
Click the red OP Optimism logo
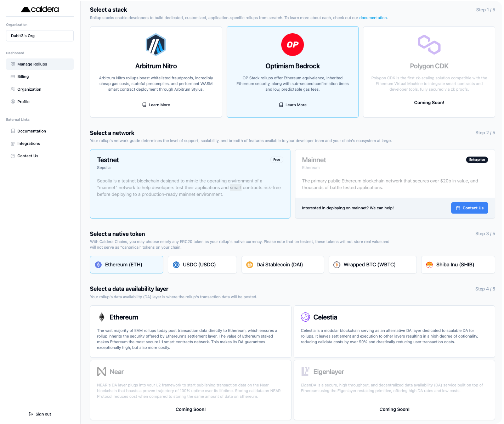click(x=293, y=45)
